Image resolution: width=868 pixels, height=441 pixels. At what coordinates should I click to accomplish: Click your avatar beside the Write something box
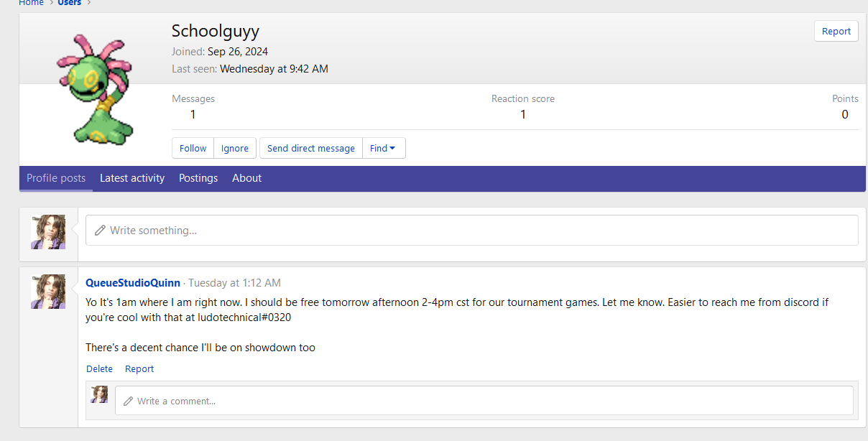(48, 231)
